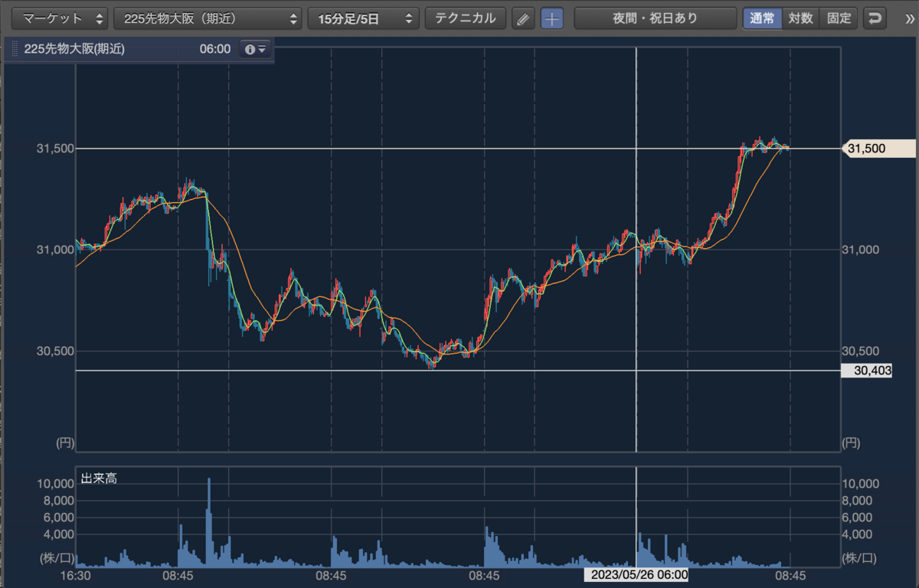Click the drag handle of the legend bar
Viewport: 919px width, 588px height.
click(15, 49)
